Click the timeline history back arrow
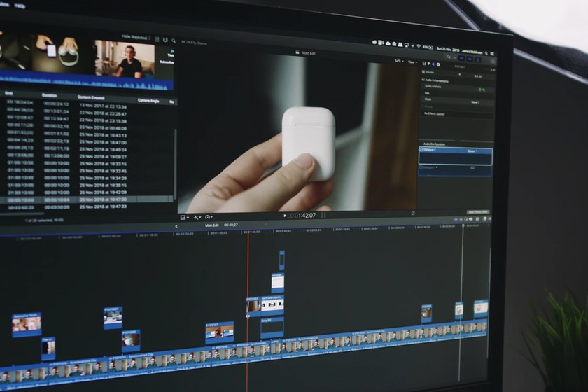Screen dimensions: 588x392 coord(176,226)
